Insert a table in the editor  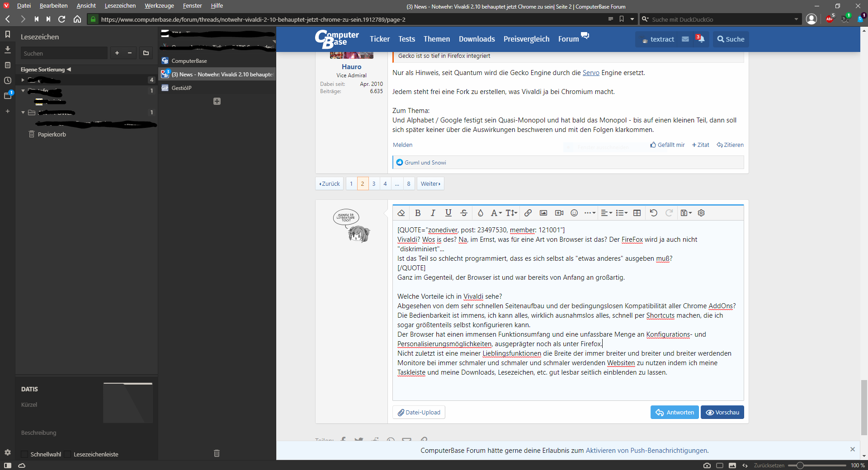click(637, 213)
